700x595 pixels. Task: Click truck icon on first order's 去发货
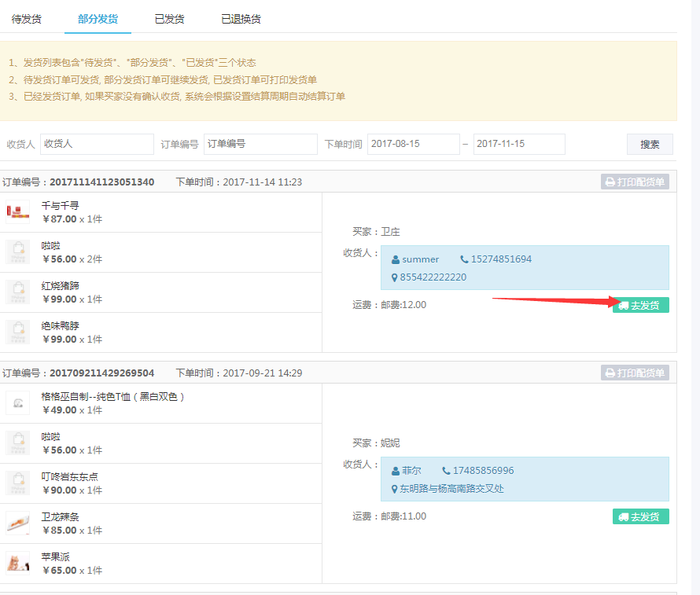623,306
